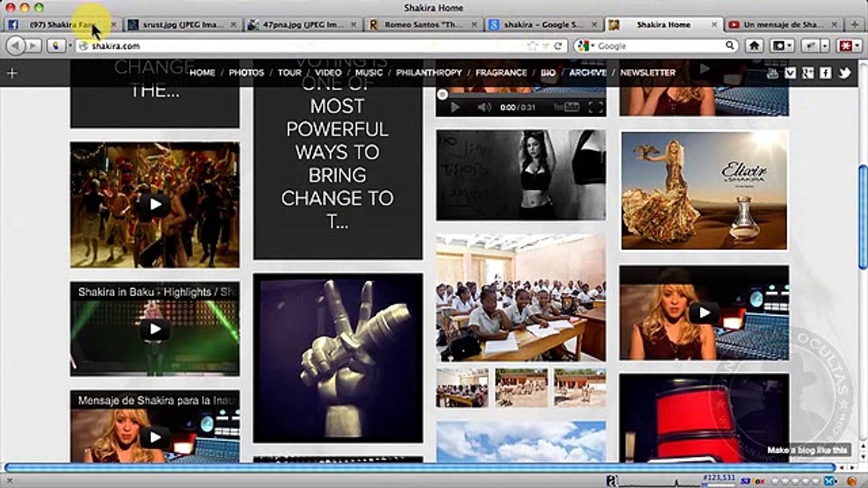The height and width of the screenshot is (488, 868).
Task: Switch to the shakira - Google Search tab
Action: pos(542,24)
